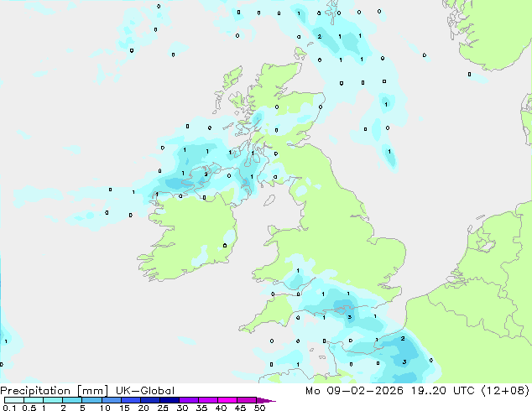Select legend swatch between 40 and 45

pyautogui.click(x=227, y=400)
